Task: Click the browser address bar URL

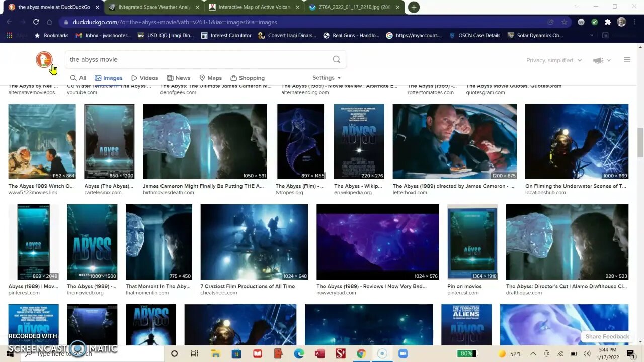Action: point(175,22)
